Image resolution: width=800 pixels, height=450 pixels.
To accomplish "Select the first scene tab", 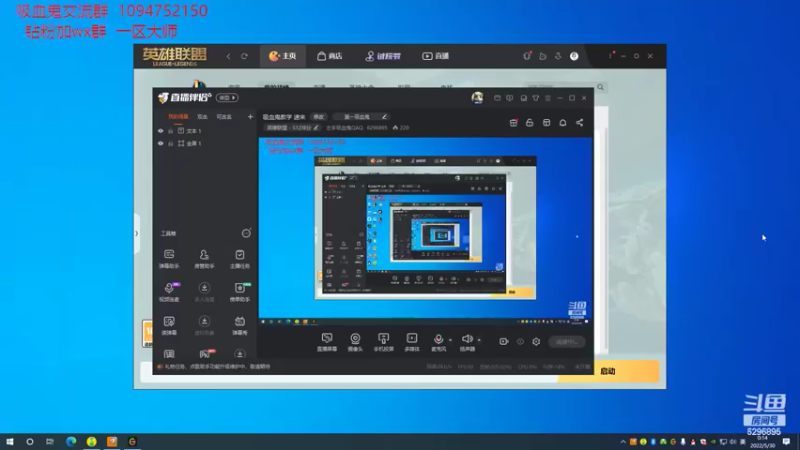I will coord(178,117).
